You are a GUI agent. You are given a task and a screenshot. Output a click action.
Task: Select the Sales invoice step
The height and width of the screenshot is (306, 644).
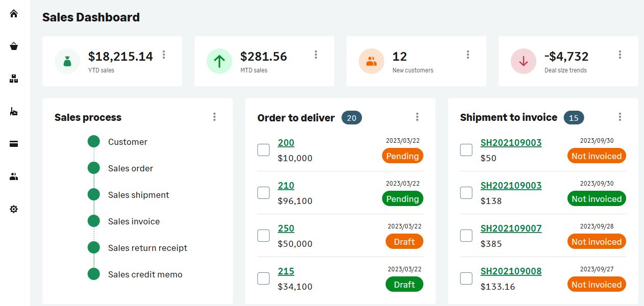tap(134, 221)
